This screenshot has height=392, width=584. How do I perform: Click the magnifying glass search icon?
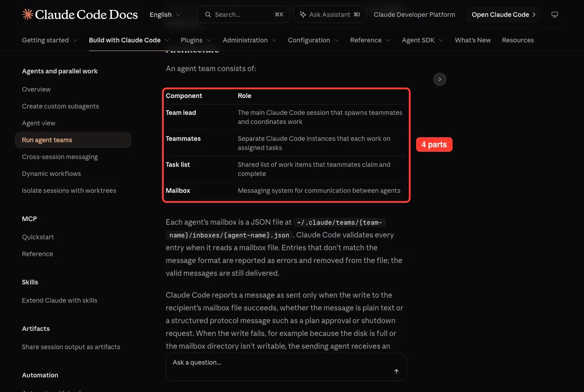(208, 15)
